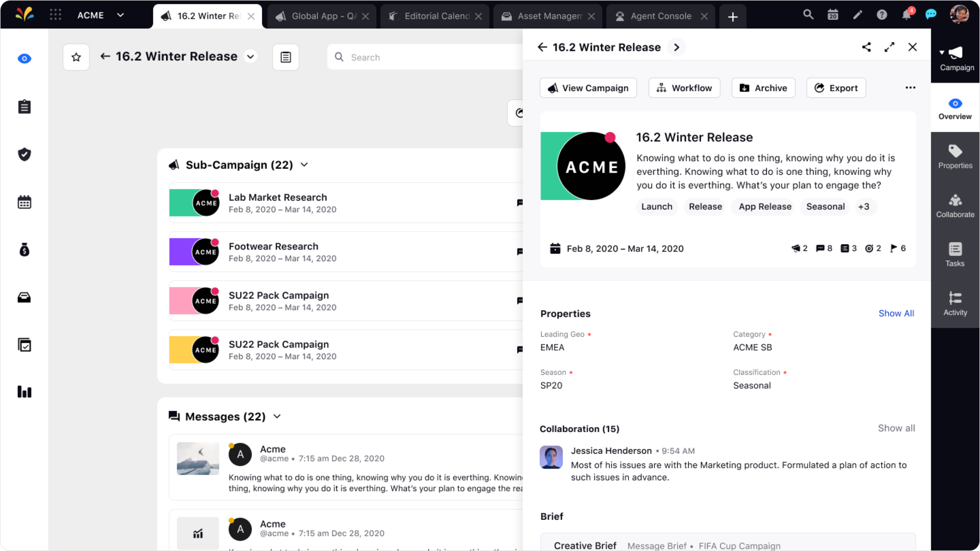Image resolution: width=980 pixels, height=551 pixels.
Task: Click the View Campaign button
Action: 588,88
